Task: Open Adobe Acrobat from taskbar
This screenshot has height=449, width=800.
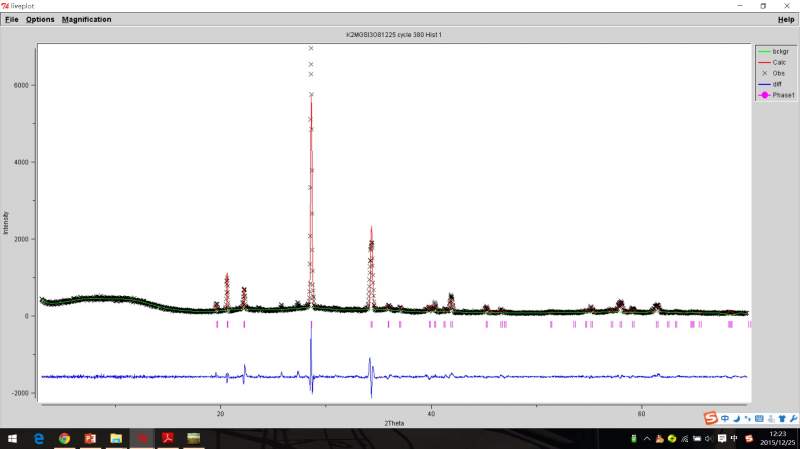Action: [x=168, y=438]
